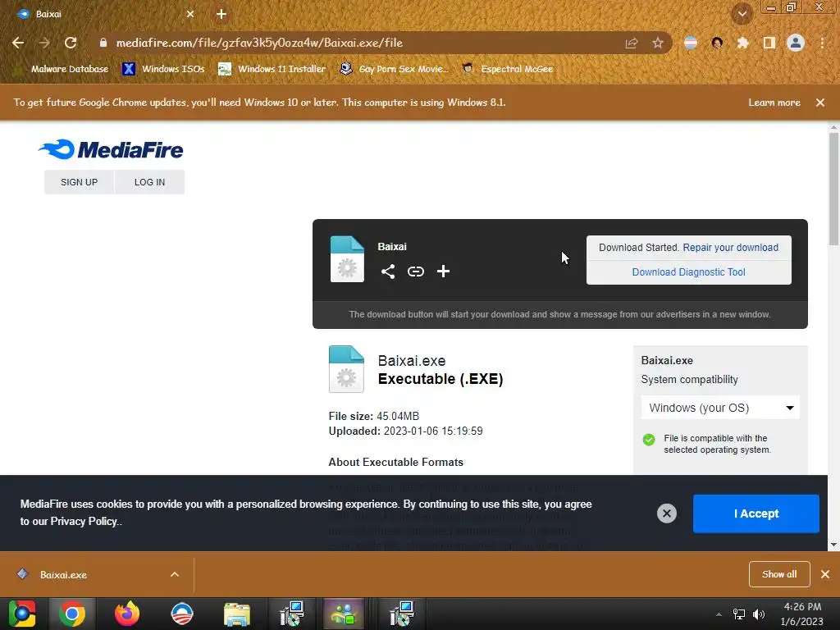Click the share icon under Baixai
This screenshot has width=840, height=630.
[388, 272]
